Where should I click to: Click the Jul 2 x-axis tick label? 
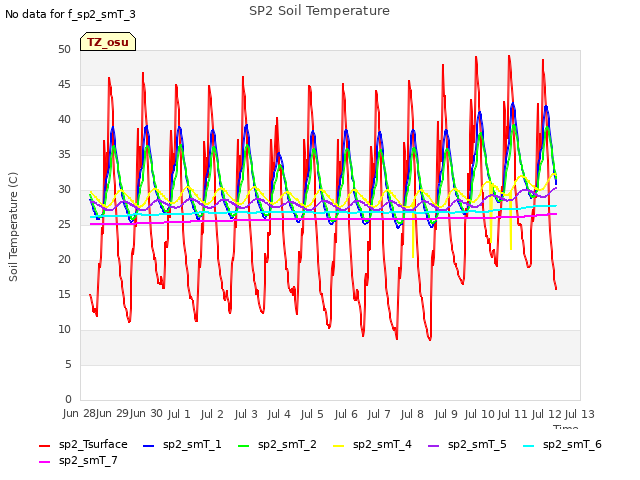click(212, 414)
